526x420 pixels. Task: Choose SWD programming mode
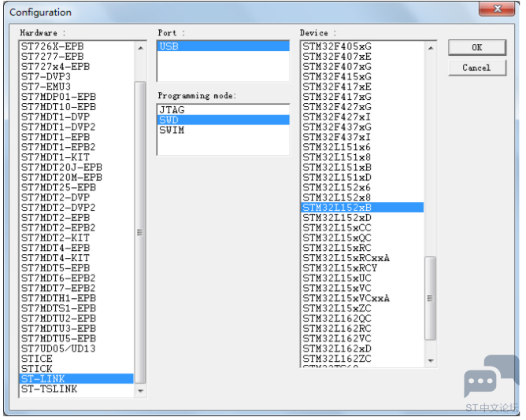click(x=223, y=120)
